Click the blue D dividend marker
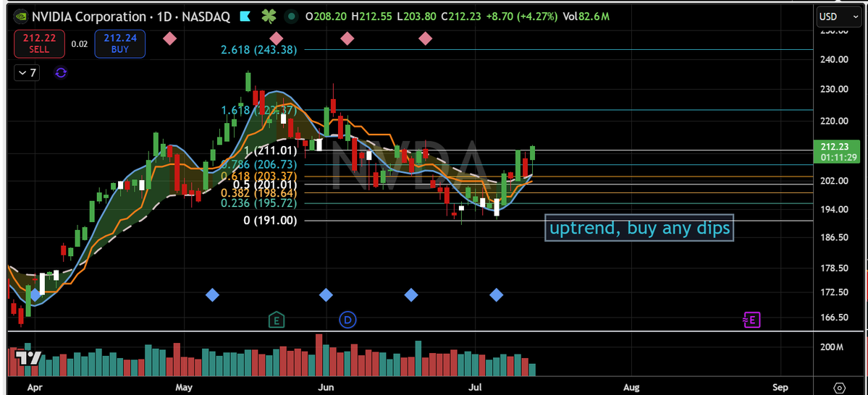868x395 pixels. [x=348, y=319]
